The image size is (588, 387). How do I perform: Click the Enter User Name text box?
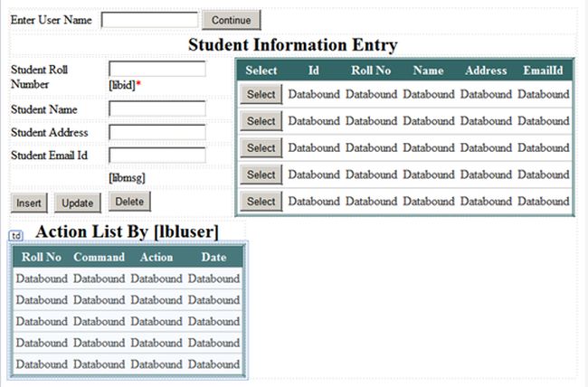[x=149, y=20]
